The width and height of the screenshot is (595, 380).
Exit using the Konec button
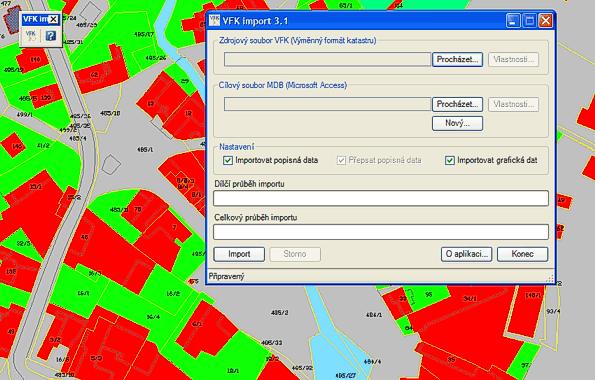pyautogui.click(x=523, y=254)
